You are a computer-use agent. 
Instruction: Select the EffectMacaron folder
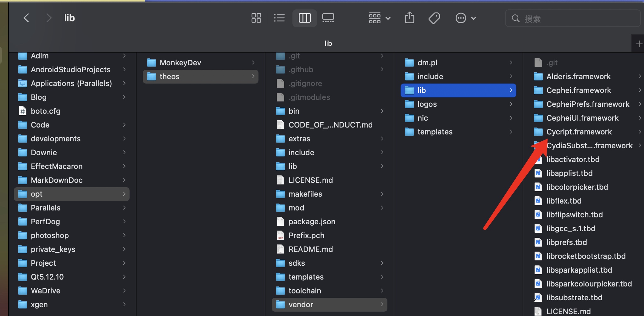point(72,166)
